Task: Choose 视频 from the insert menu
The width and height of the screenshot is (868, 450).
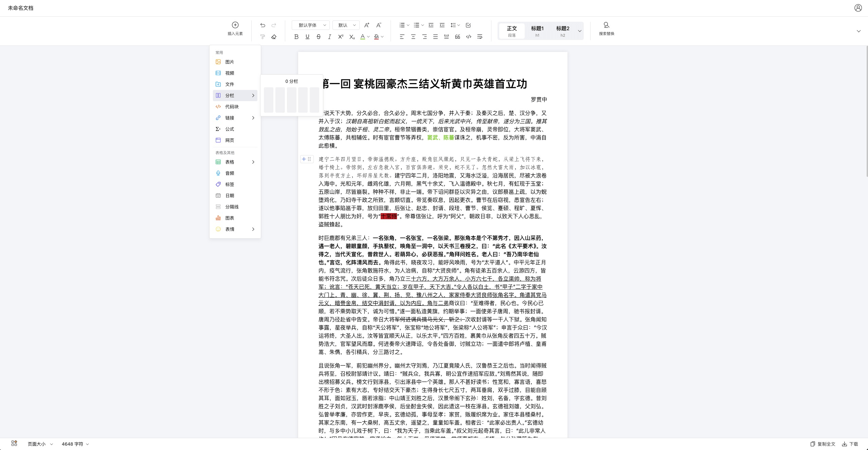Action: [235, 73]
